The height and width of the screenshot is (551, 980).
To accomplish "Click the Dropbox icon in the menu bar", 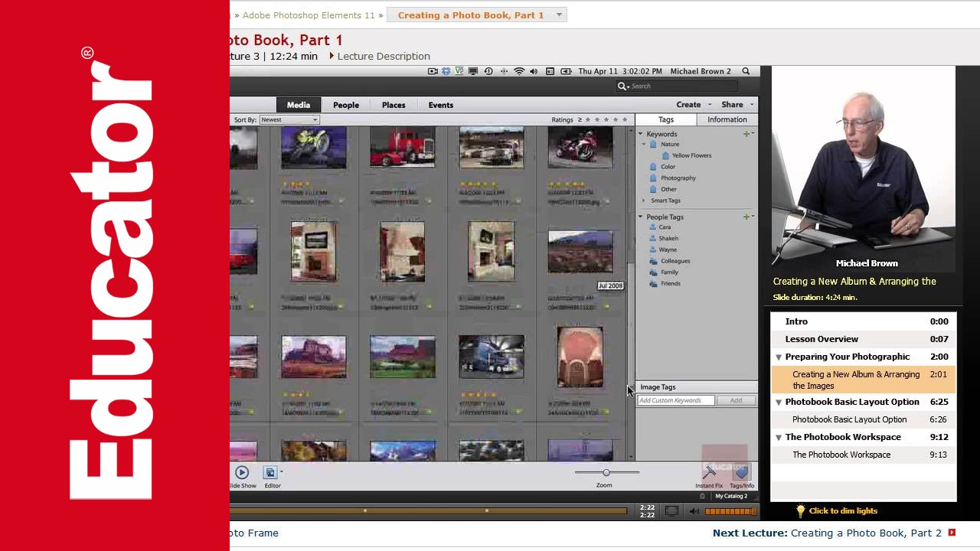I will pyautogui.click(x=446, y=71).
